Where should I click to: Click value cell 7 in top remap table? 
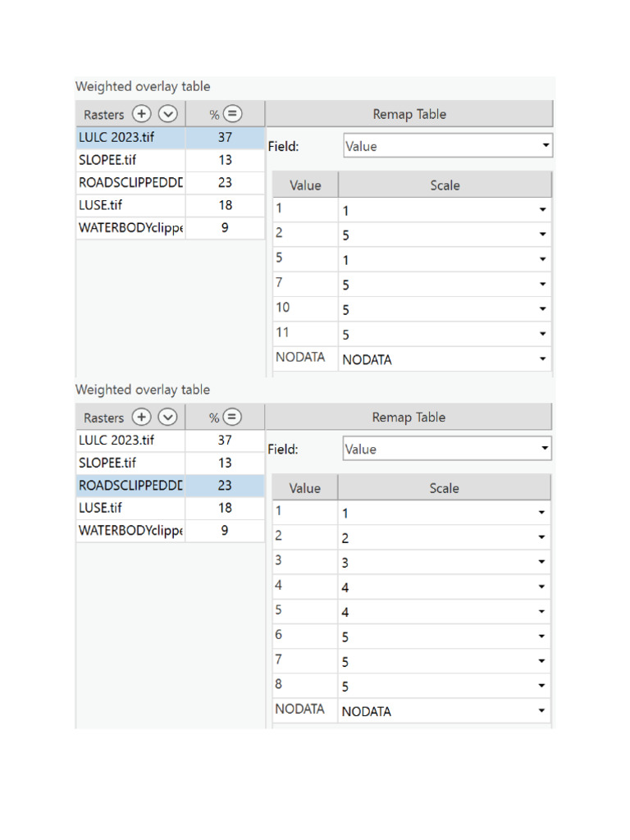coord(305,282)
